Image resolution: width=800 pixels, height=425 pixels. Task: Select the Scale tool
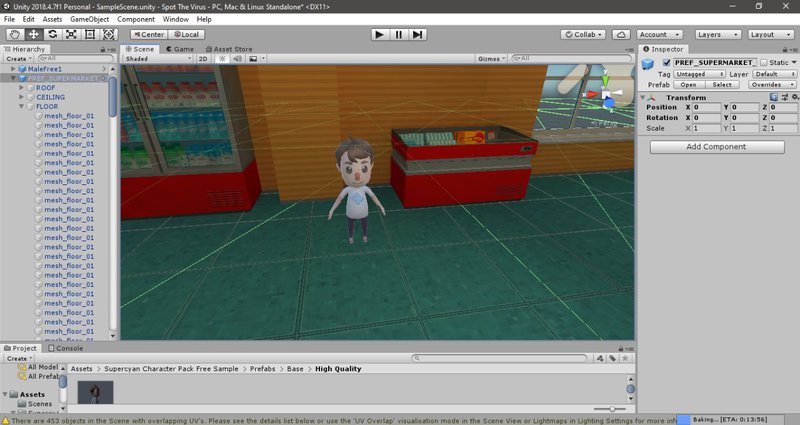[x=71, y=34]
